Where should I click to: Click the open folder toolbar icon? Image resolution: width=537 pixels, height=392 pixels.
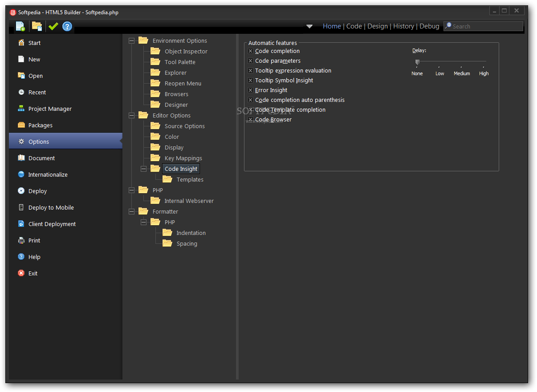pos(37,26)
